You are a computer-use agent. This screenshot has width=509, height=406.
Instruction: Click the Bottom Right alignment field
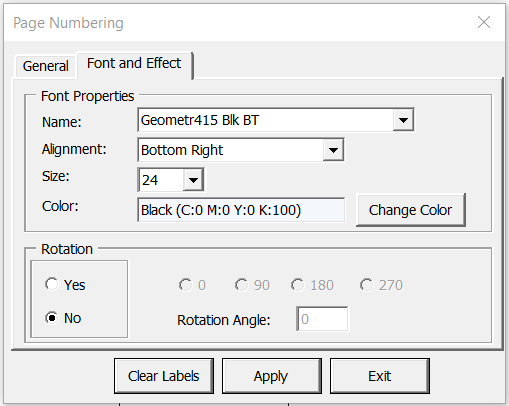tap(231, 150)
